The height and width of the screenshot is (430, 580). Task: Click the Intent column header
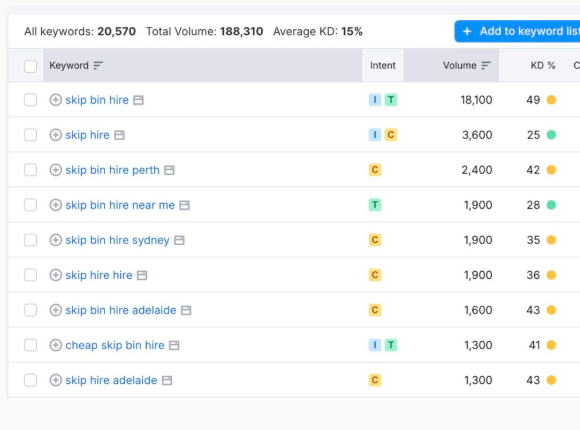[382, 65]
